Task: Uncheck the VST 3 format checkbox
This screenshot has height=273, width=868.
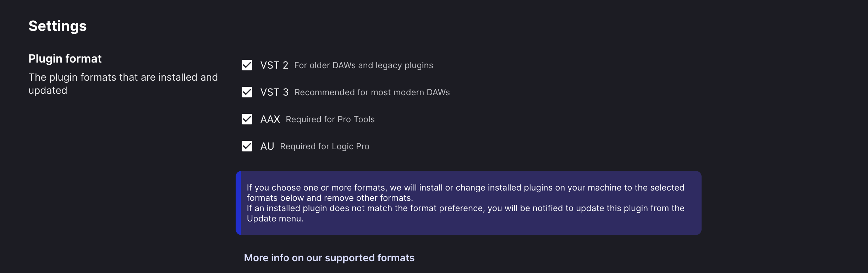Action: click(x=247, y=92)
